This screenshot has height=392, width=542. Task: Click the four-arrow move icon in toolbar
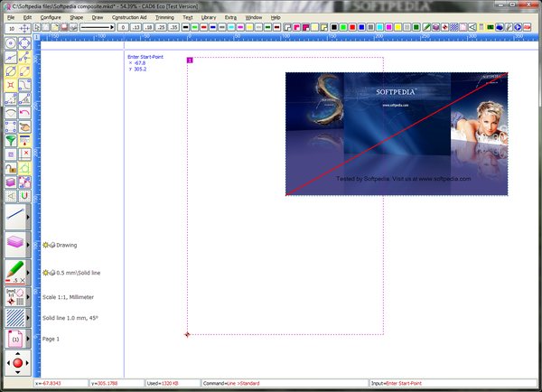click(x=25, y=28)
